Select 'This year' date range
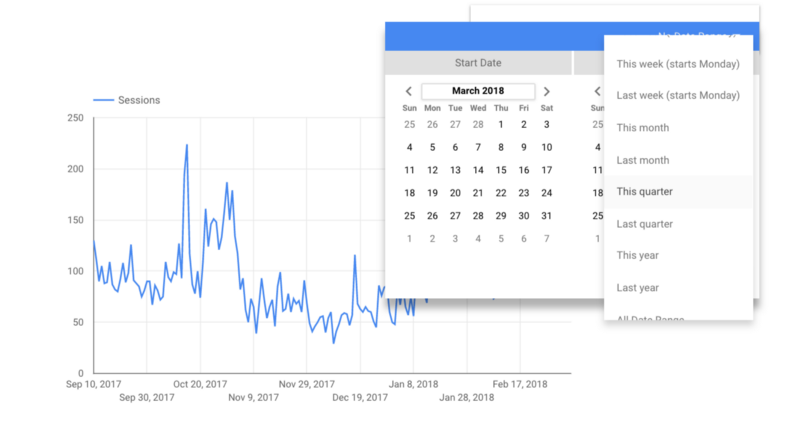This screenshot has width=800, height=445. [638, 256]
